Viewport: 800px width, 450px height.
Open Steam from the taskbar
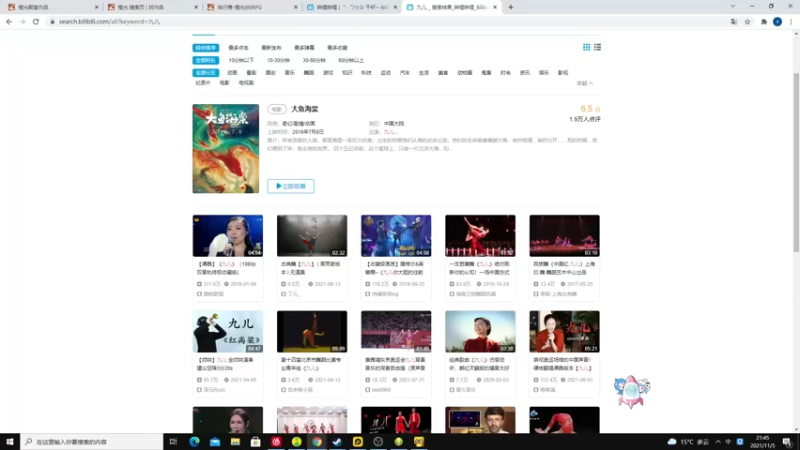point(337,441)
